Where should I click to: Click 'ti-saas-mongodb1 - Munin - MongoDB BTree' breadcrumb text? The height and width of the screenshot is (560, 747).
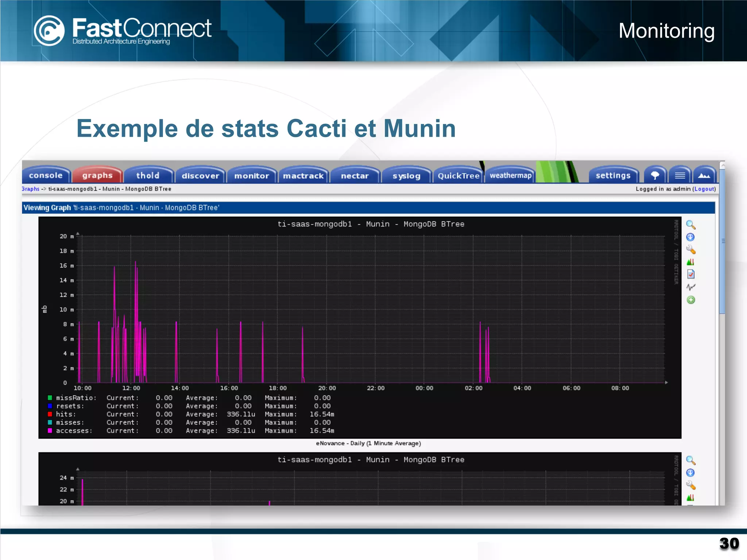click(x=110, y=189)
